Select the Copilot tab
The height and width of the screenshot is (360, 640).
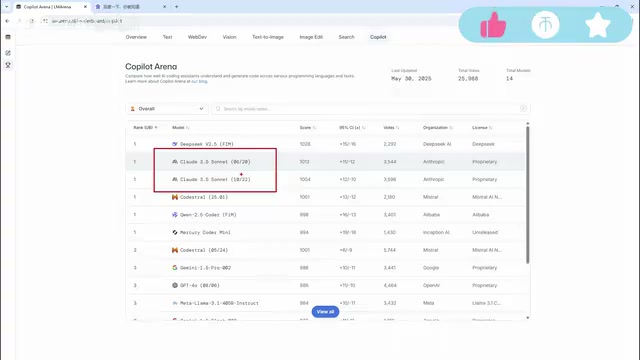coord(378,37)
